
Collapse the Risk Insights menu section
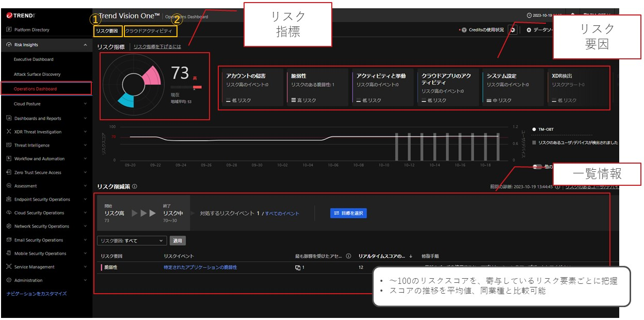(85, 45)
